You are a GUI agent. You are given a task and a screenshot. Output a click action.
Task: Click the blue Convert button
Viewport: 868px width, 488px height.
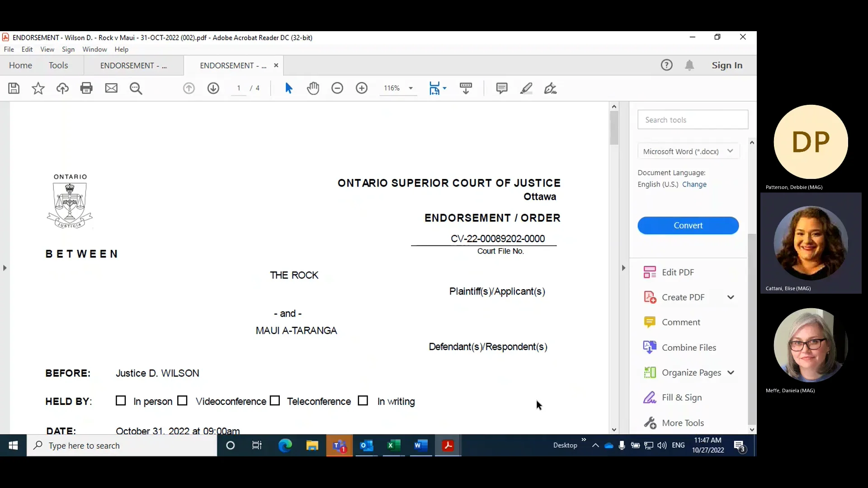pyautogui.click(x=688, y=225)
